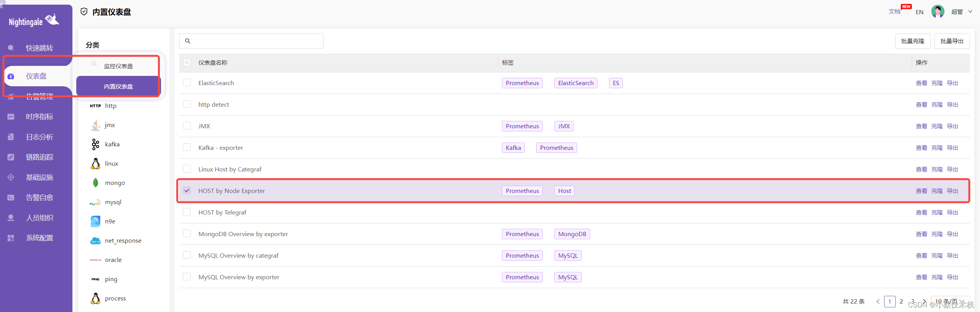Clone the HOST by Node Exporter dashboard
Screen dimensions: 980x312
coord(937,191)
